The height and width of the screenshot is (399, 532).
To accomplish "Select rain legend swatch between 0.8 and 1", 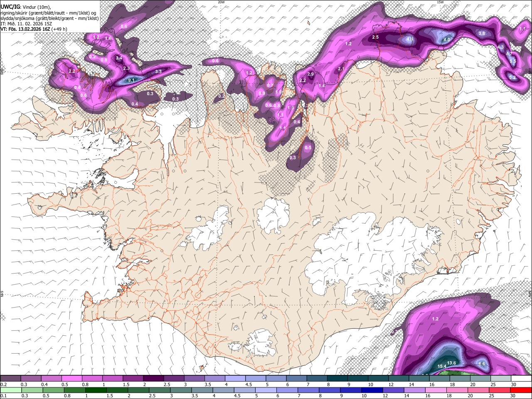I will pyautogui.click(x=75, y=390).
